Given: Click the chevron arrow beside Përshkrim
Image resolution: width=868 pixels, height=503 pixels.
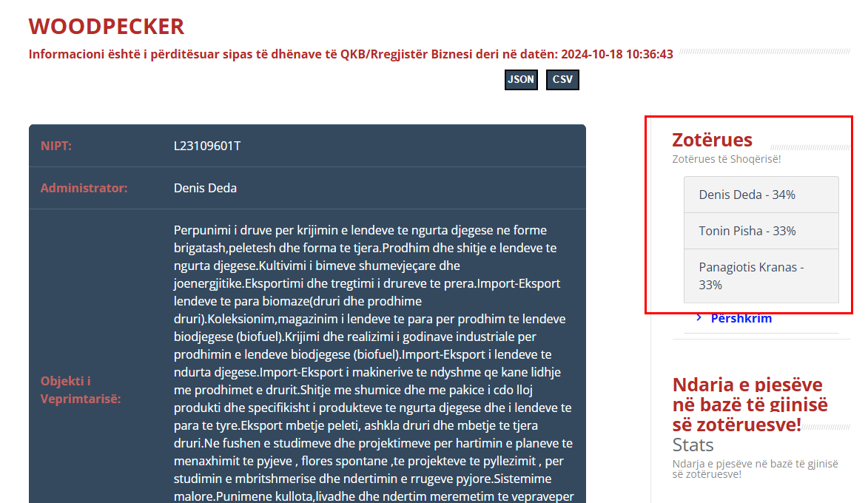Looking at the screenshot, I should [x=699, y=318].
